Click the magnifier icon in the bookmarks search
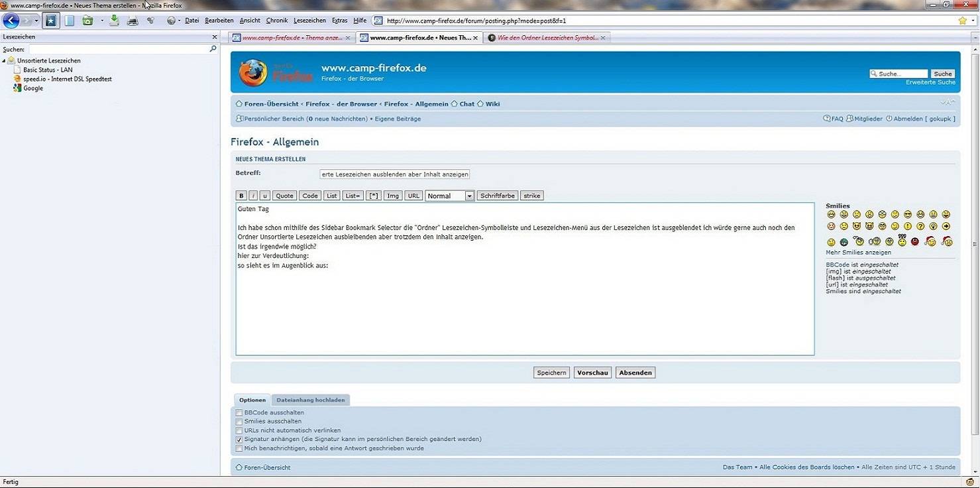The width and height of the screenshot is (980, 488). (x=213, y=49)
